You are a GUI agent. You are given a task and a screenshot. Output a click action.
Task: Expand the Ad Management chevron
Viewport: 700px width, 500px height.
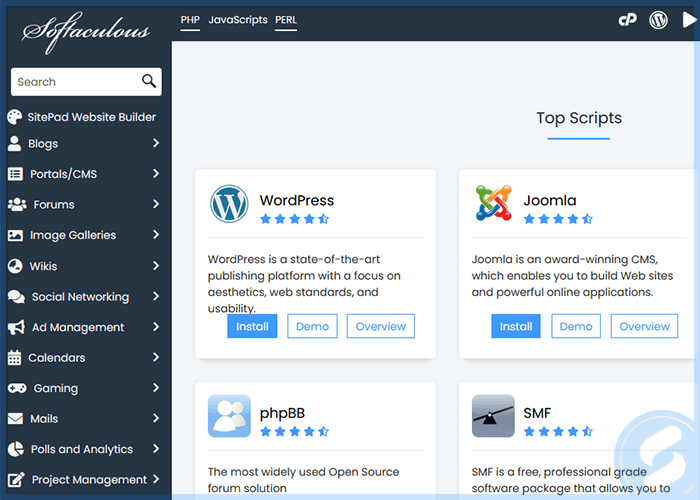[x=156, y=327]
